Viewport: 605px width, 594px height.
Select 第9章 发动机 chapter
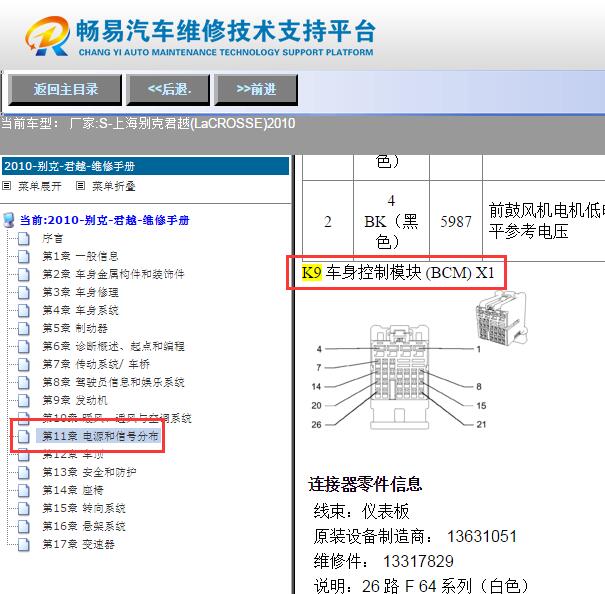point(75,400)
